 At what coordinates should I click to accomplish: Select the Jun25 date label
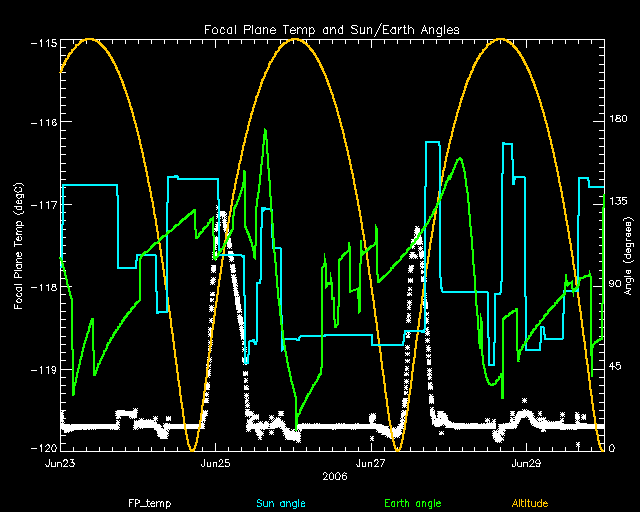pyautogui.click(x=216, y=464)
